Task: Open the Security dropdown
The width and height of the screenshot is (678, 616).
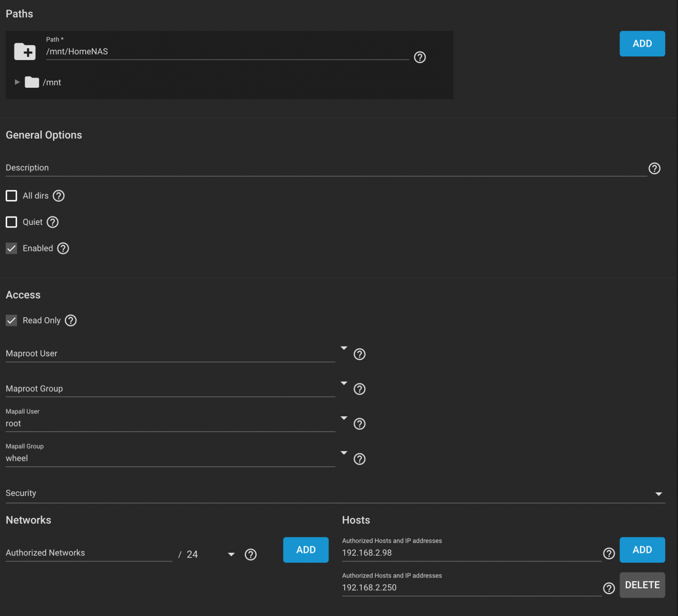Action: [335, 493]
